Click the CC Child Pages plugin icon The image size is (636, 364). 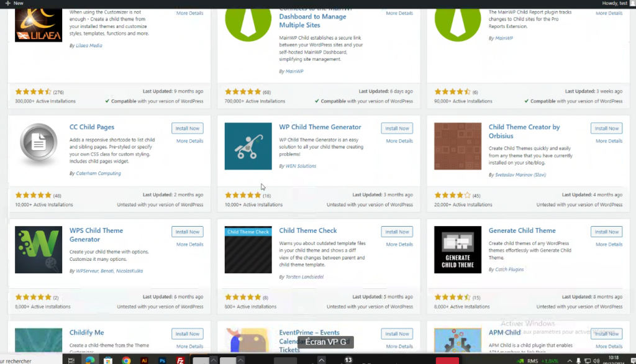tap(39, 146)
